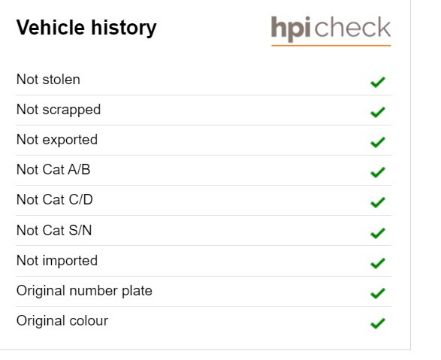Click the Original colour text label
Viewport: 441px width, 360px height.
coord(62,321)
